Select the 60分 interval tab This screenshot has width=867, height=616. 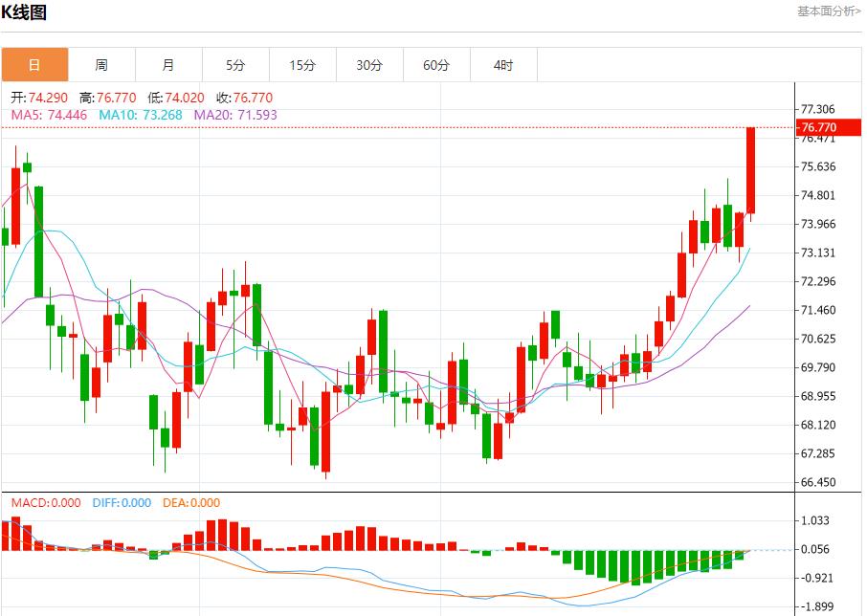pos(436,65)
